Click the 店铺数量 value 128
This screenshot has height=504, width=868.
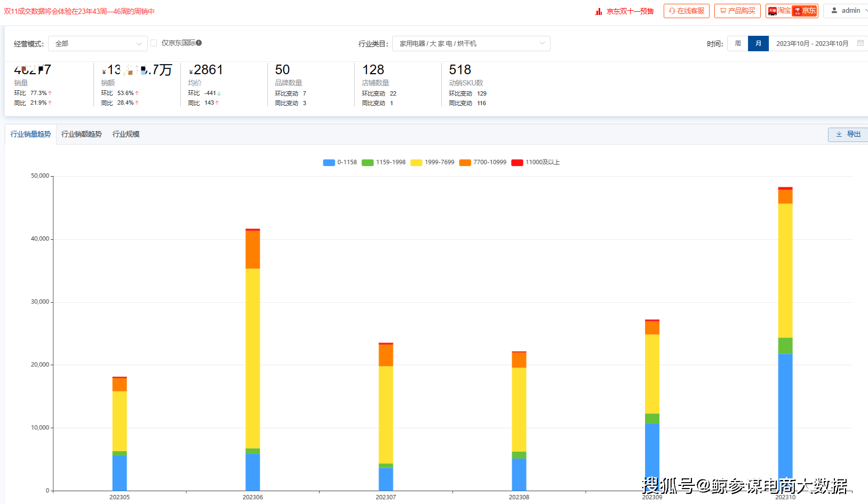point(373,70)
